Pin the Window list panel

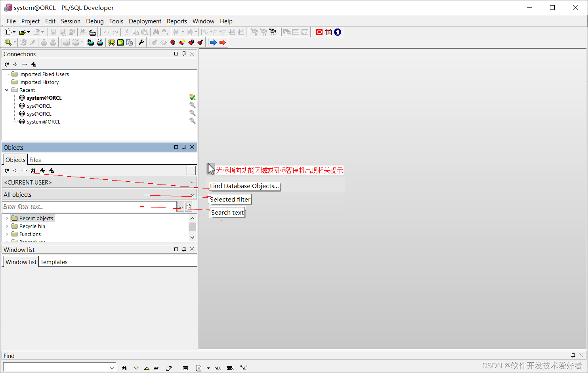pyautogui.click(x=184, y=249)
